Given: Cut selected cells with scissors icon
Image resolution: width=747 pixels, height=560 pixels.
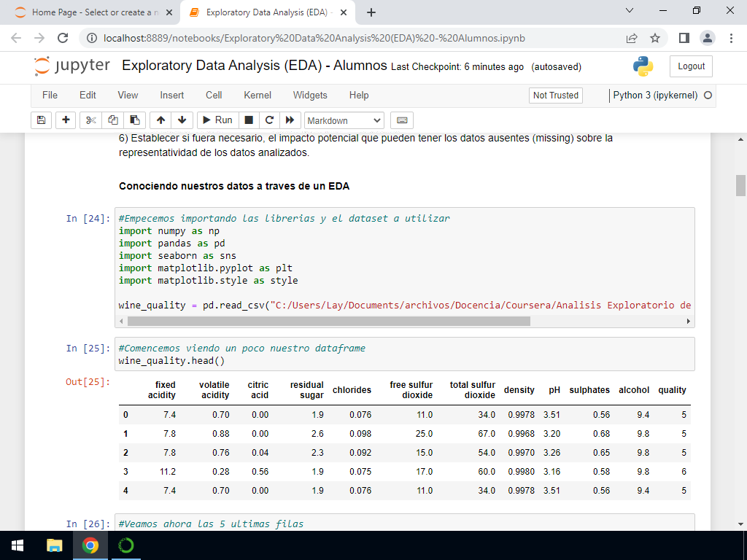Looking at the screenshot, I should tap(90, 120).
